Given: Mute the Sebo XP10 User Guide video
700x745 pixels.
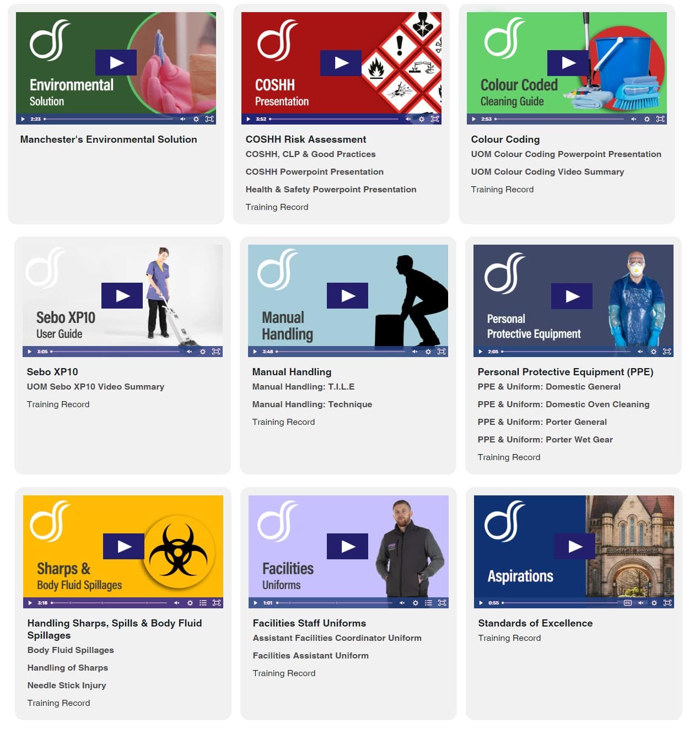Looking at the screenshot, I should (189, 352).
